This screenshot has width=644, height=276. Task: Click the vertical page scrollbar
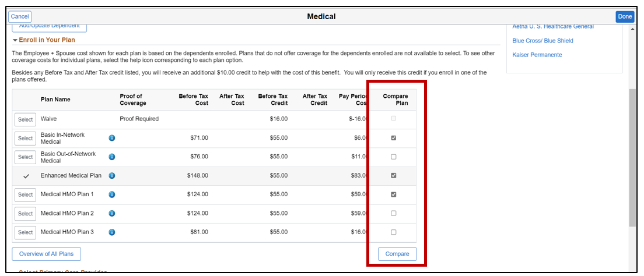tap(632, 157)
